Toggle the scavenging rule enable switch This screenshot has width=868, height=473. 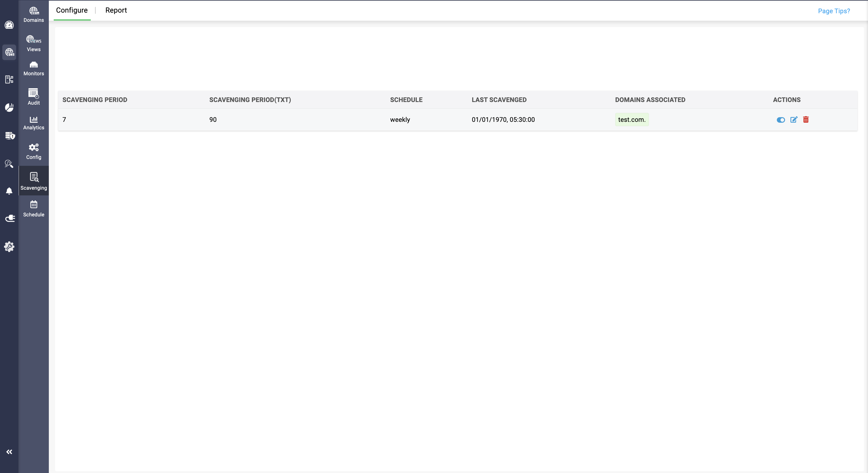point(780,120)
